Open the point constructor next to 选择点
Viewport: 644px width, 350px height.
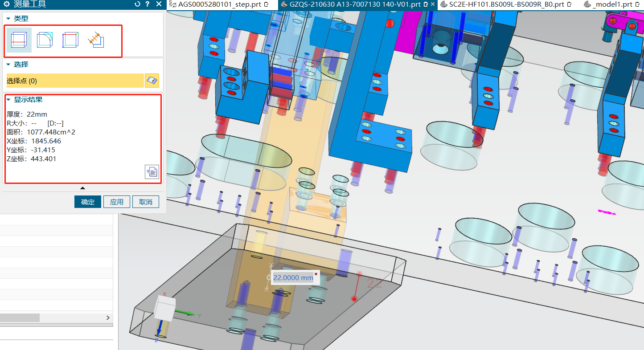[x=152, y=81]
